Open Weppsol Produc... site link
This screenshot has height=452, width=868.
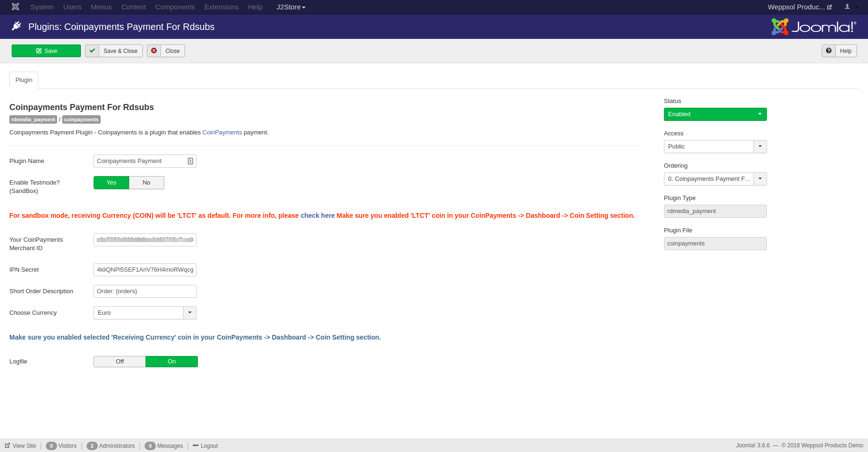(x=800, y=7)
